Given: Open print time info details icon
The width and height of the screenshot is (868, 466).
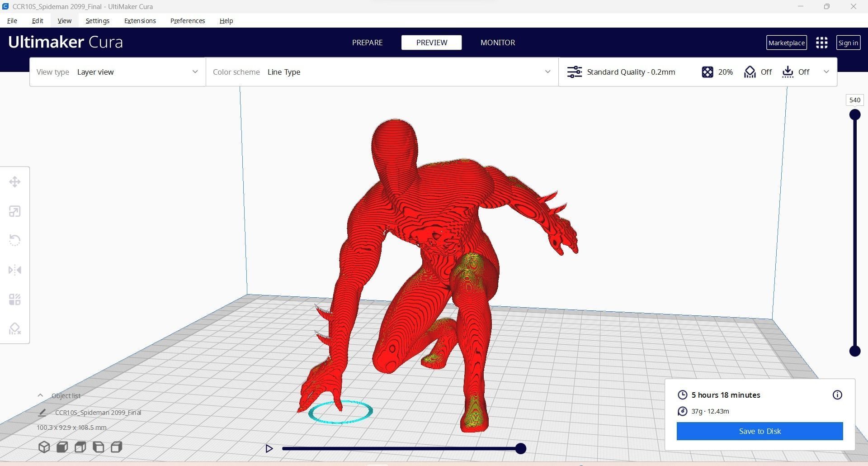Looking at the screenshot, I should pos(837,395).
